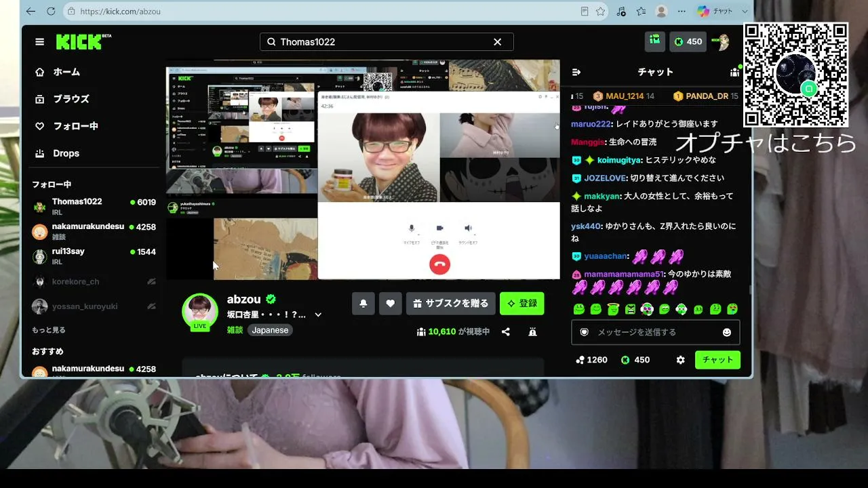868x488 pixels.
Task: Collapse the chat panel arrow icon
Action: (x=577, y=72)
